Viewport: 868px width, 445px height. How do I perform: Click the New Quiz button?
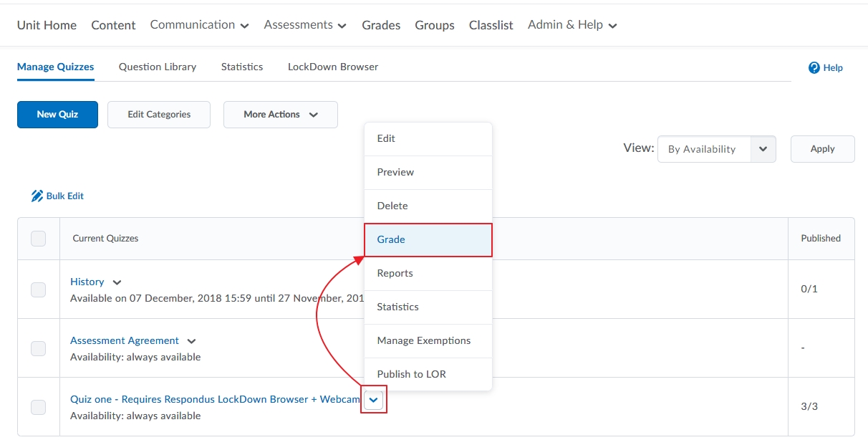point(57,115)
